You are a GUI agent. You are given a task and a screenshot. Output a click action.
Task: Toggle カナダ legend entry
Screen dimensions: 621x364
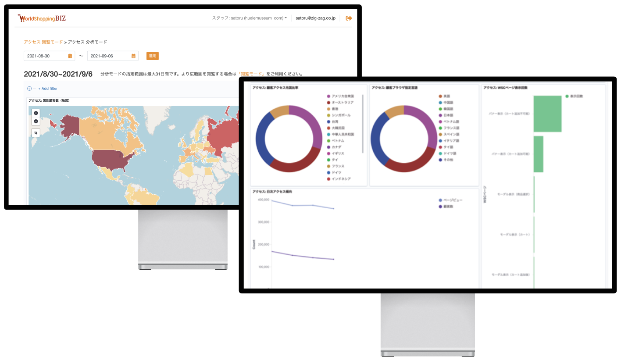(334, 147)
